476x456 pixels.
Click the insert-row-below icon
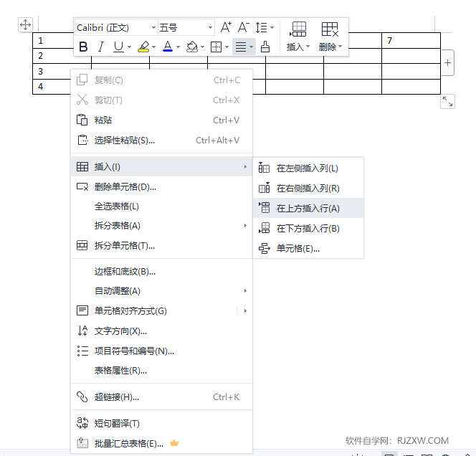click(264, 228)
